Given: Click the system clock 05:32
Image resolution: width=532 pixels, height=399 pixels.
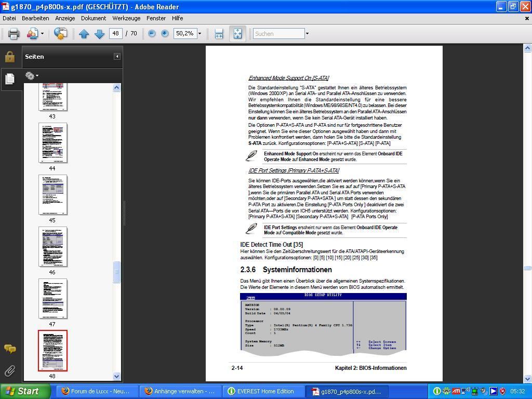Looking at the screenshot, I should pos(517,391).
